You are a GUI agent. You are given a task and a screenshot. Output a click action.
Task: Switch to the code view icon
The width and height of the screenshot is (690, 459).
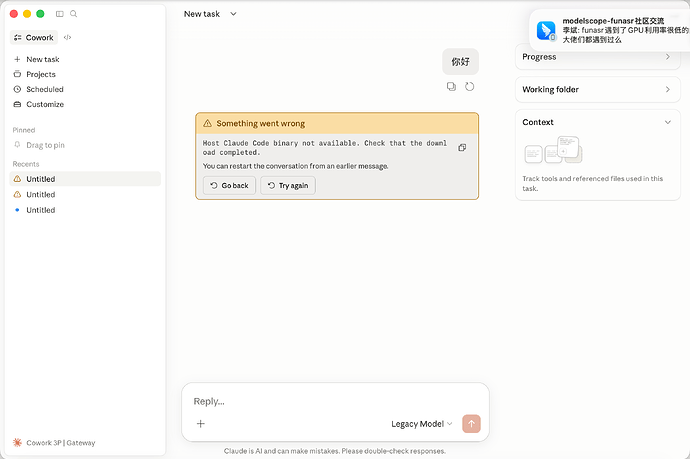pos(67,37)
